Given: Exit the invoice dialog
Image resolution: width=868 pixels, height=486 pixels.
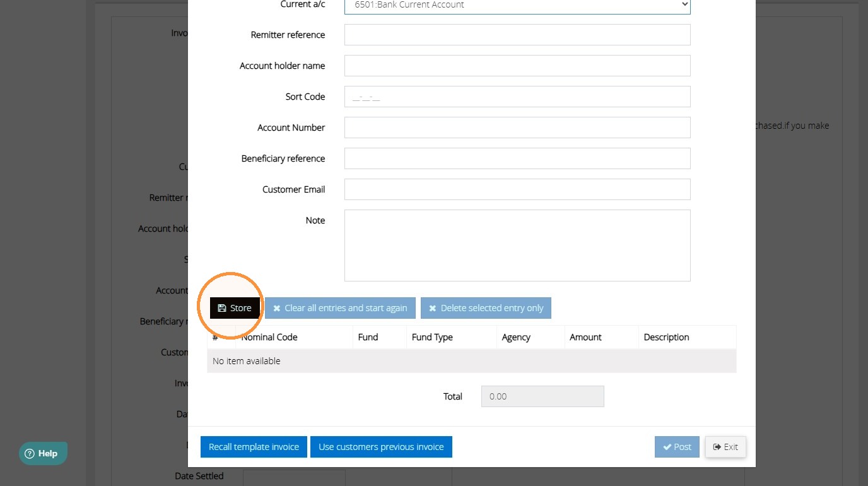Looking at the screenshot, I should point(725,447).
